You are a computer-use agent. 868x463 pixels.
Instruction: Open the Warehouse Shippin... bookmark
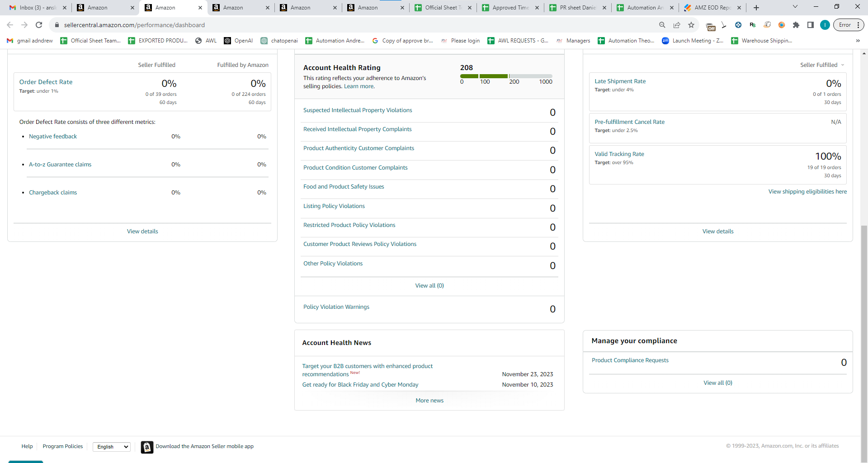[x=762, y=41]
